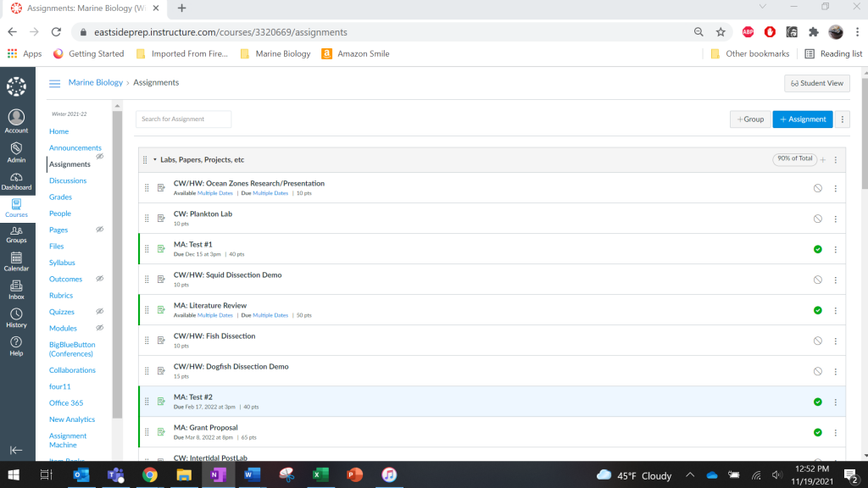Open options menu for CW: Plankton Lab
The image size is (868, 488).
pyautogui.click(x=835, y=219)
